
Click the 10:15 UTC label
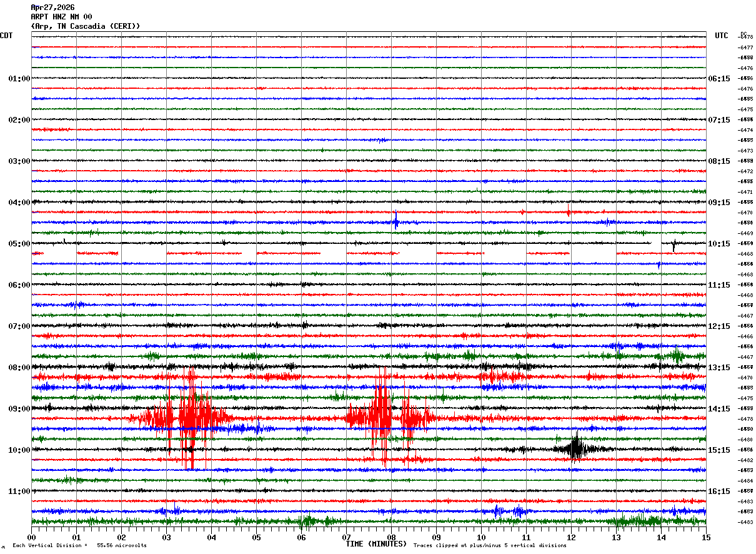(719, 244)
